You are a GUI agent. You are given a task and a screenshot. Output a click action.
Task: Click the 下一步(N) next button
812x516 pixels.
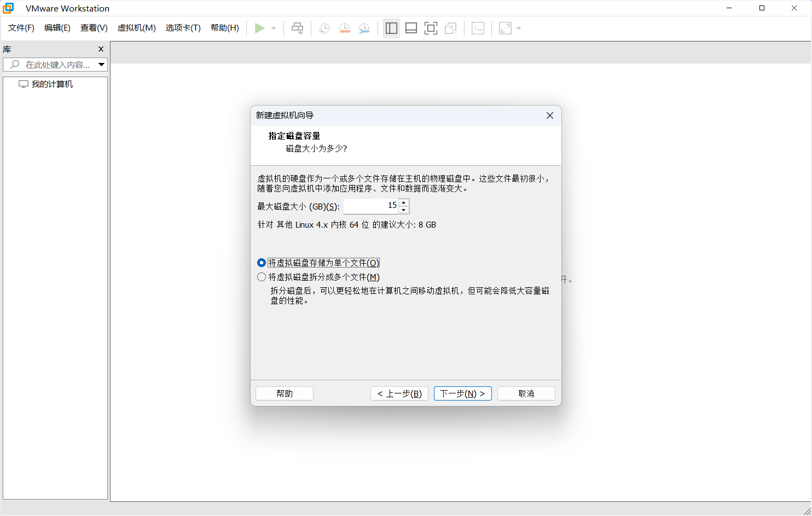[463, 393]
